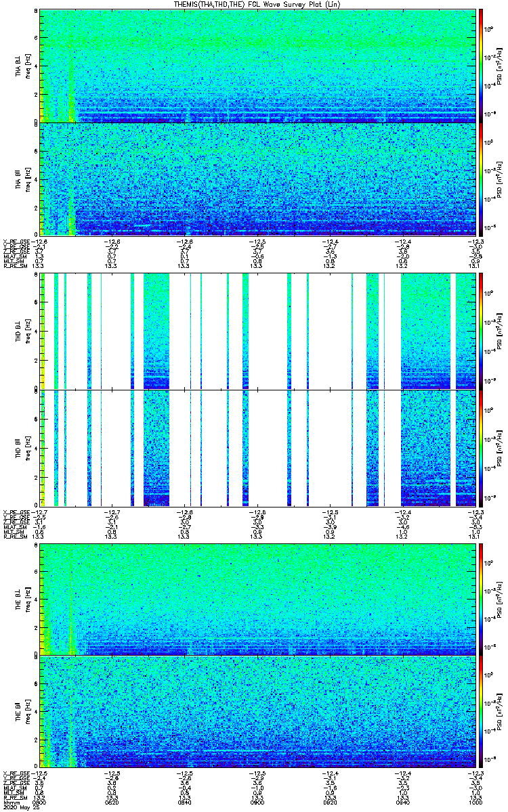Click the 0840 time tick label
Image resolution: width=508 pixels, height=812 pixels.
point(185,802)
